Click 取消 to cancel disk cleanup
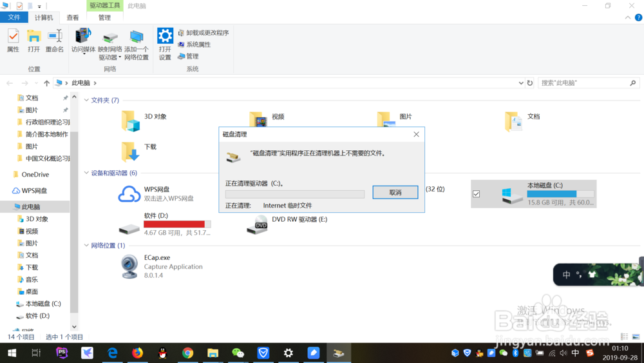The height and width of the screenshot is (363, 644). click(395, 192)
